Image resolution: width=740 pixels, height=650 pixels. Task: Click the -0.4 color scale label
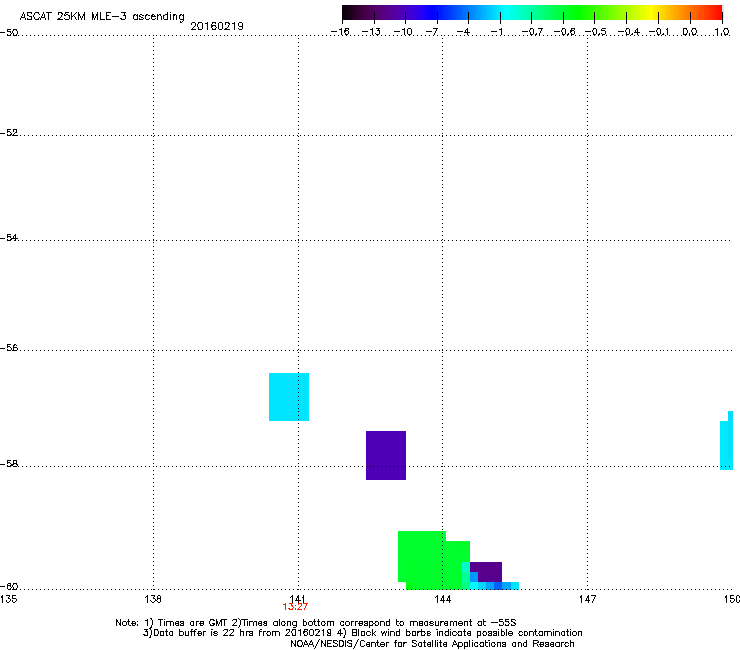point(628,32)
